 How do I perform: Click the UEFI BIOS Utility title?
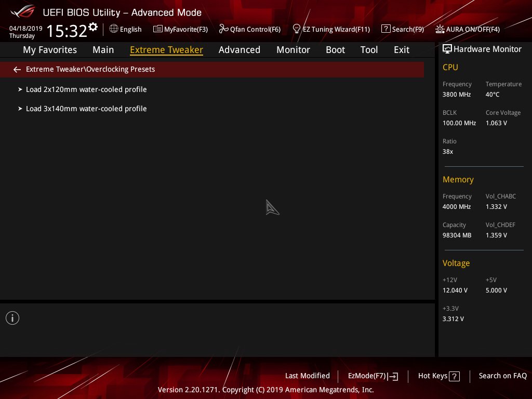click(122, 12)
